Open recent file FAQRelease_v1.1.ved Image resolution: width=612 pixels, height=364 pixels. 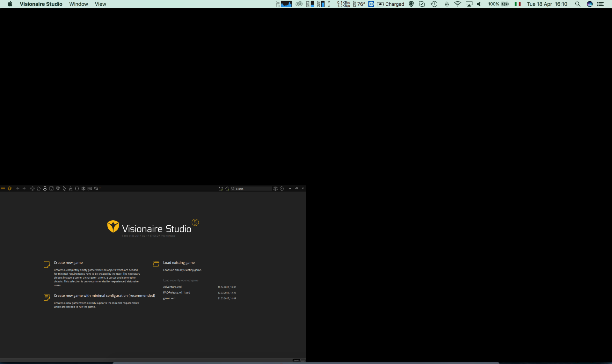point(177,293)
